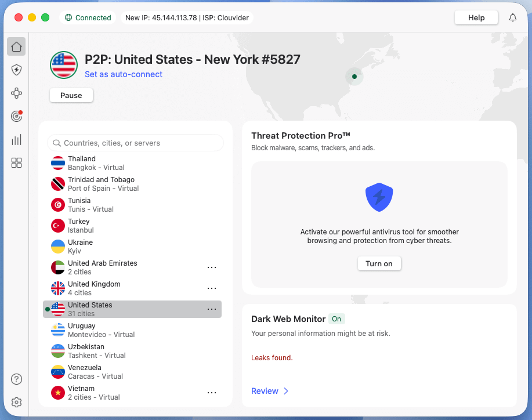The height and width of the screenshot is (420, 532).
Task: Focus the Countries, cities, or servers search field
Action: (135, 143)
